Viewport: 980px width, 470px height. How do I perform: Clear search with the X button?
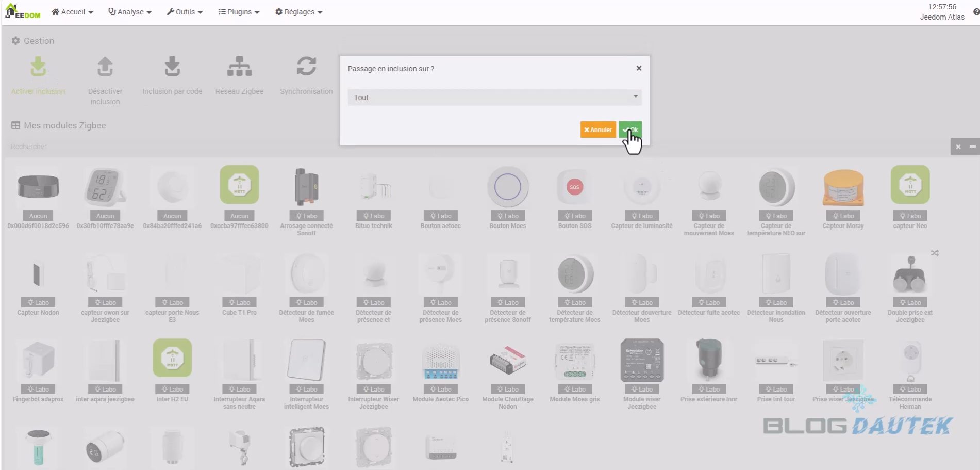958,147
